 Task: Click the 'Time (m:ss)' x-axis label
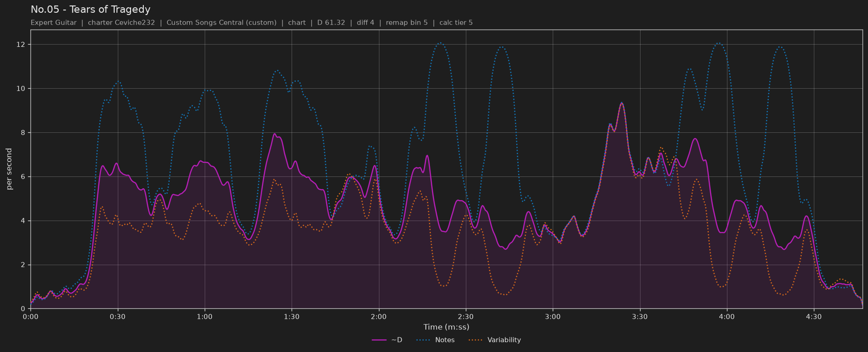point(446,327)
